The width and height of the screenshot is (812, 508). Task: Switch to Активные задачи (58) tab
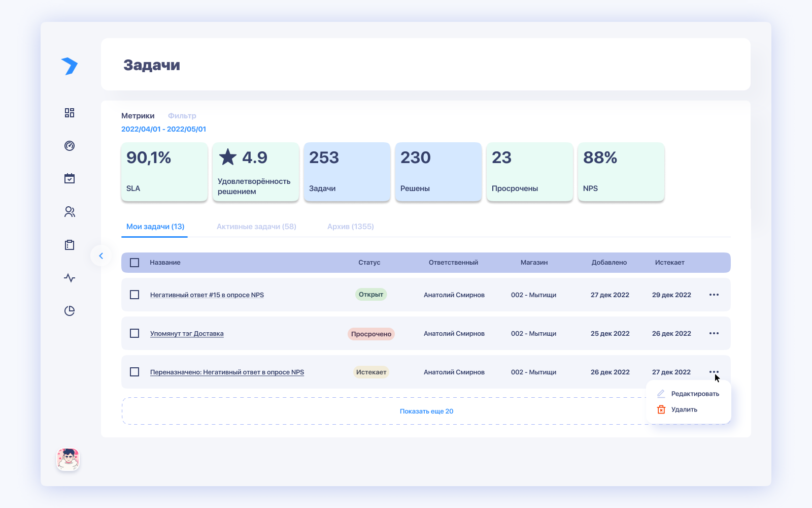(256, 227)
